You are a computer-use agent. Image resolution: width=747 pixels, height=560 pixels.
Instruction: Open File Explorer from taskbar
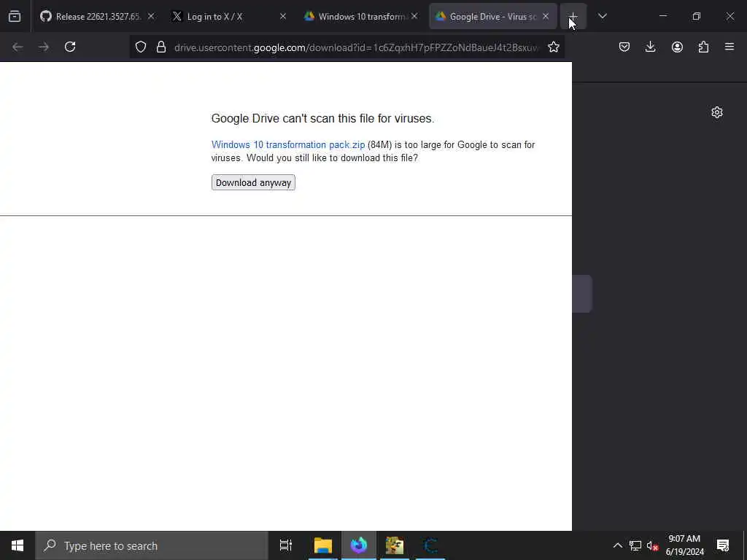coord(323,545)
